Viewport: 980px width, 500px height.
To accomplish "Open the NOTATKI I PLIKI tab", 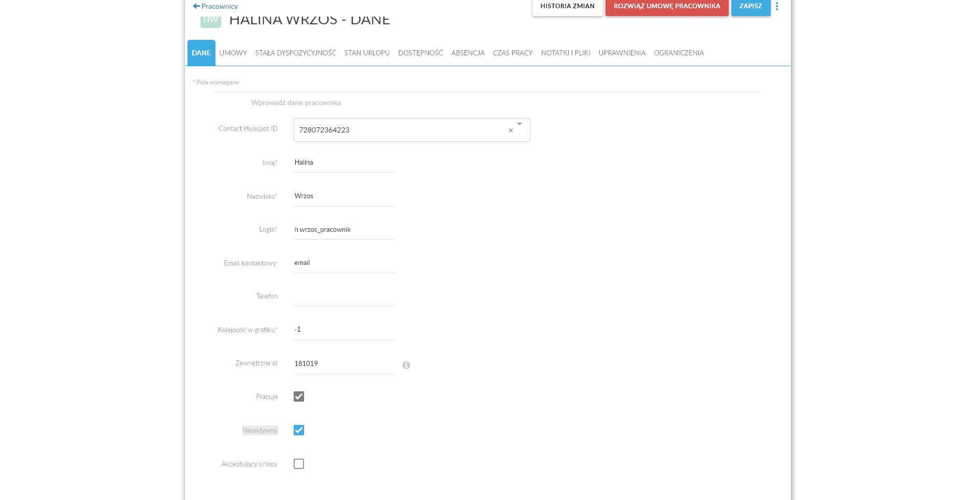I will [x=566, y=53].
